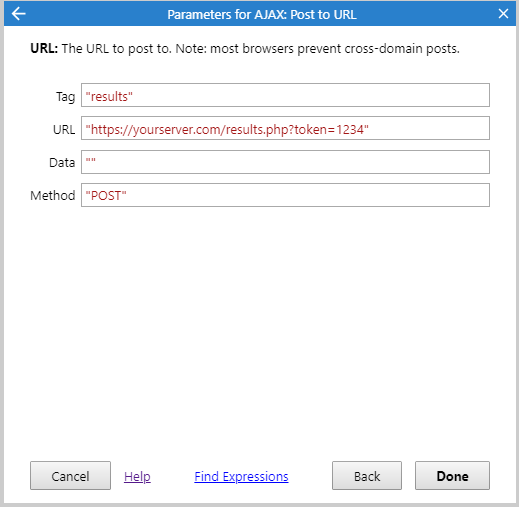The width and height of the screenshot is (519, 507).
Task: Open the Find Expressions link
Action: 241,476
